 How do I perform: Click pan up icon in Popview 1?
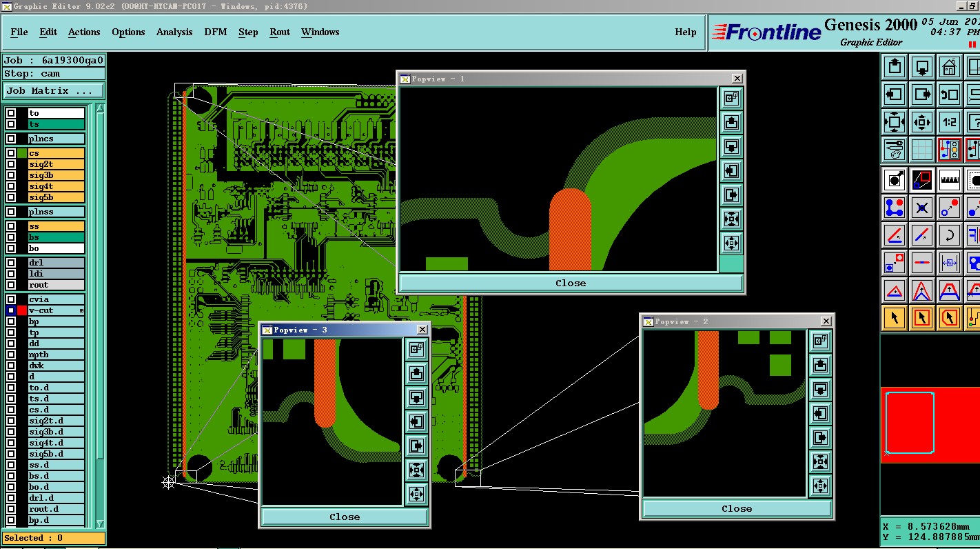[x=731, y=123]
